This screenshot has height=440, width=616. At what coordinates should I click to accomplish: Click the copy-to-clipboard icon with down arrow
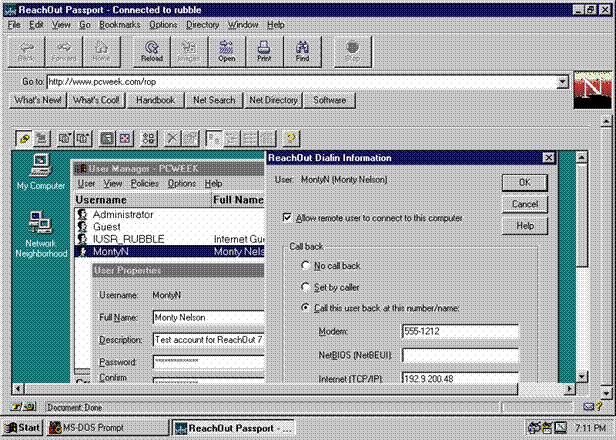pyautogui.click(x=65, y=138)
